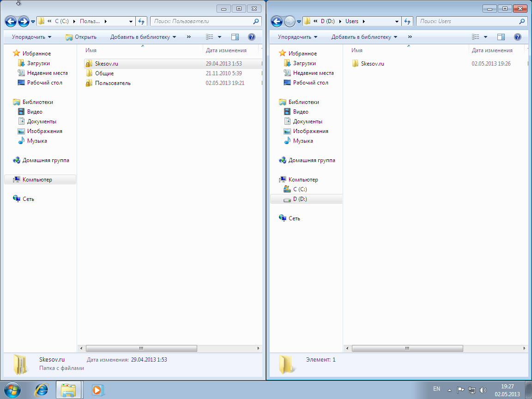Toggle preview pane in left window
Image resolution: width=532 pixels, height=399 pixels.
point(235,37)
